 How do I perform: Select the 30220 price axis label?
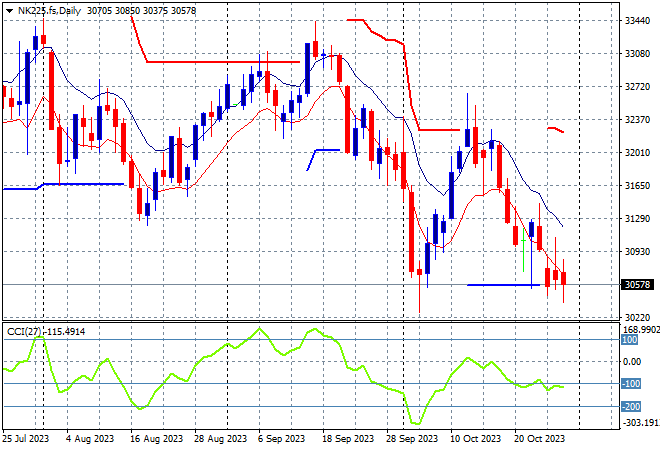click(x=637, y=317)
